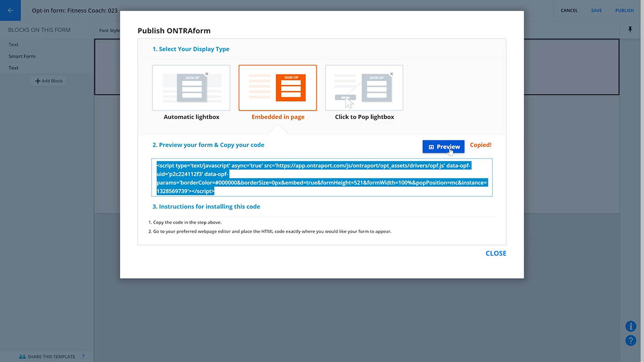Click PUBLISH in the top bar

(x=625, y=10)
